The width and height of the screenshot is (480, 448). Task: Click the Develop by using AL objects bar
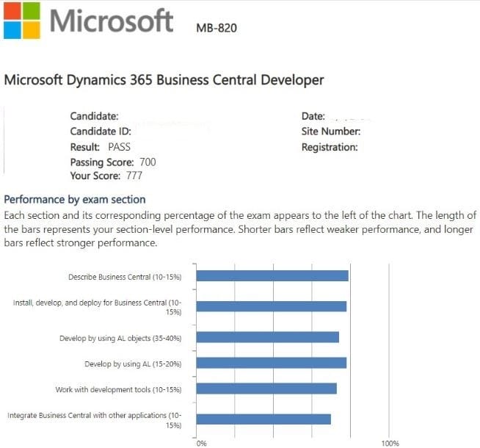(268, 337)
